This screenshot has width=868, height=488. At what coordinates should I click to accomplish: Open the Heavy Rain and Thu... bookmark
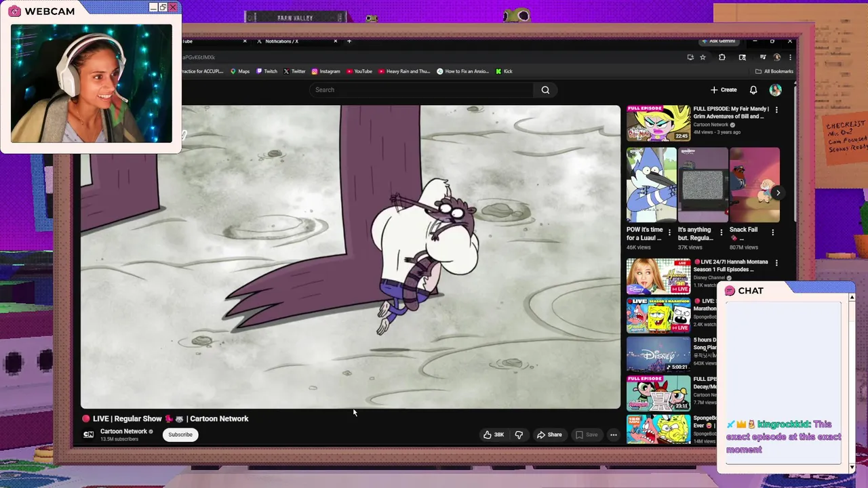coord(404,71)
